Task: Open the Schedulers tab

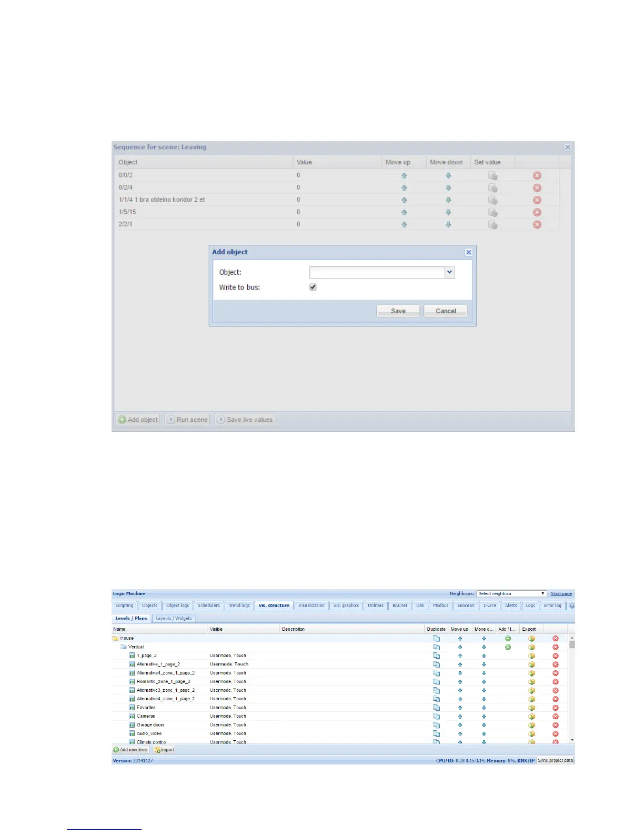Action: click(209, 605)
